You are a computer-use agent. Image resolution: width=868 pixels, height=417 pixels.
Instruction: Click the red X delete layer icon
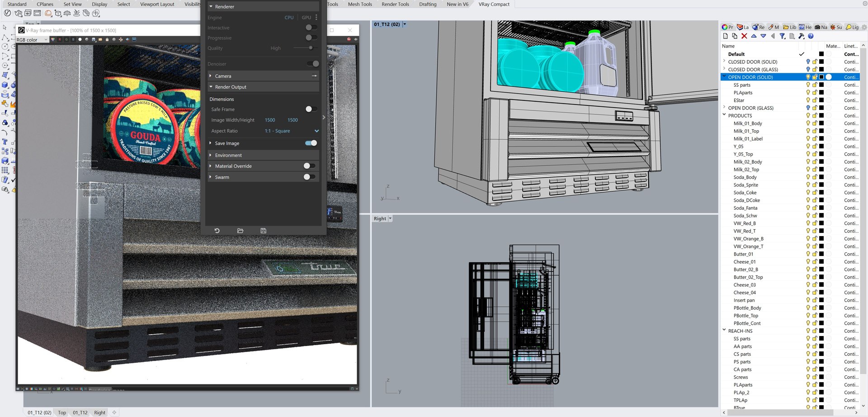744,36
